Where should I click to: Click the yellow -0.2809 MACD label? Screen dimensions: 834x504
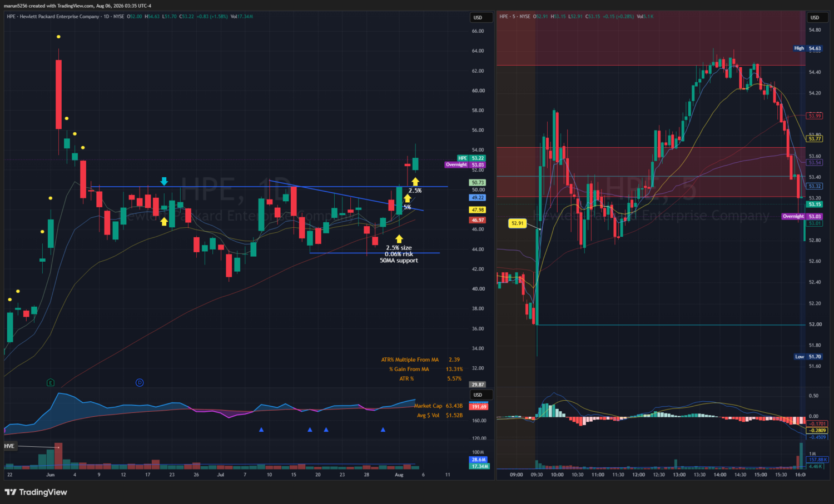[817, 431]
